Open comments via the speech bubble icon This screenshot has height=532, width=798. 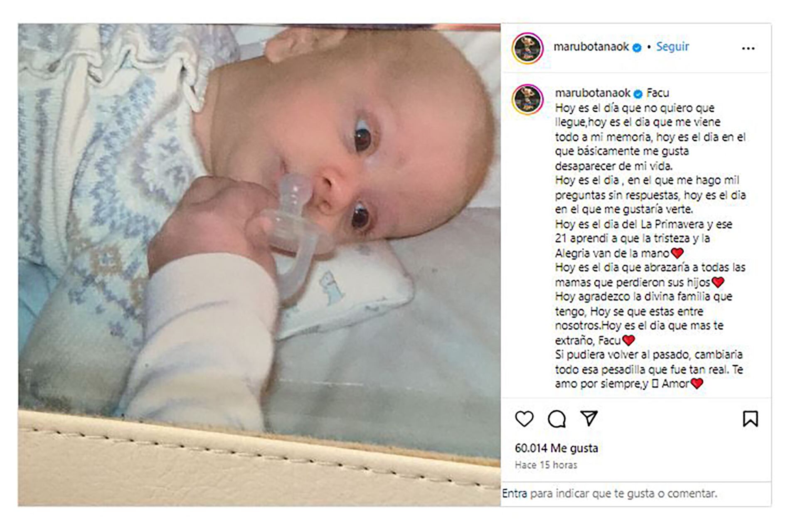[557, 419]
